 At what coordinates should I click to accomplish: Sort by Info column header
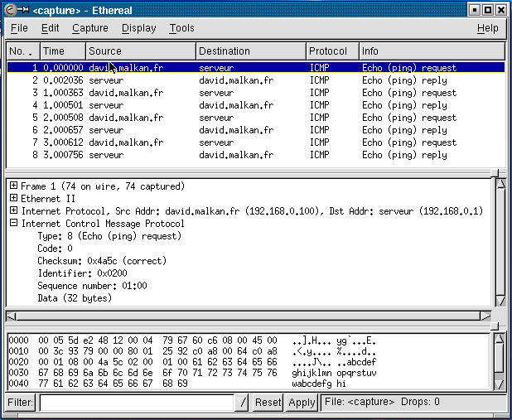(432, 51)
